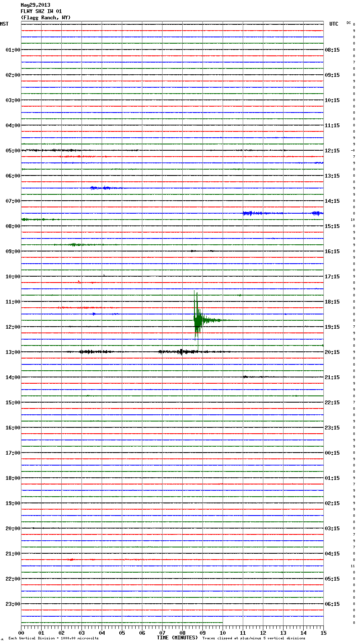The image size is (357, 644).
Task: Click the UTC time label "23:15"
Action: coord(332,428)
